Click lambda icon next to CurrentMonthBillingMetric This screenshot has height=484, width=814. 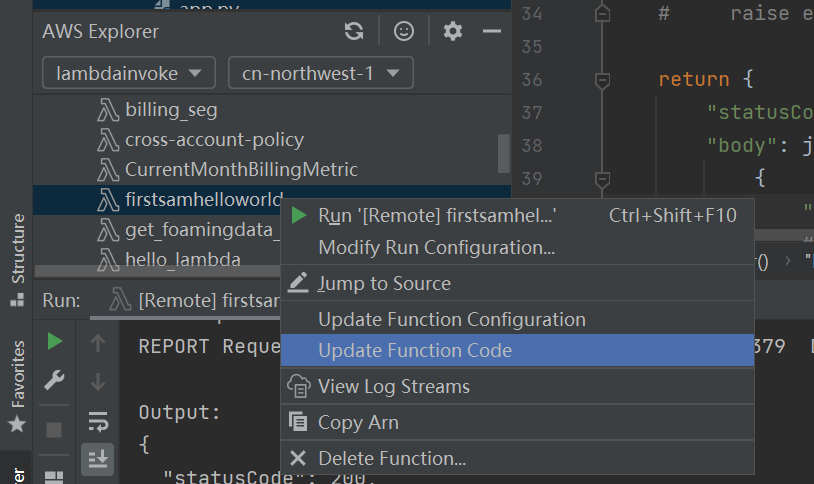click(x=108, y=170)
